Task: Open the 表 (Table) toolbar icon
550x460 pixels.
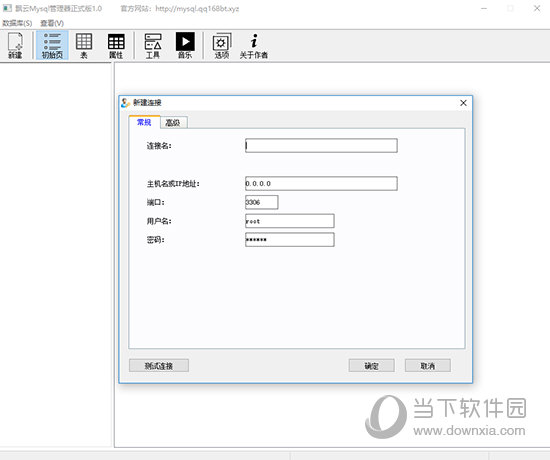Action: tap(84, 45)
